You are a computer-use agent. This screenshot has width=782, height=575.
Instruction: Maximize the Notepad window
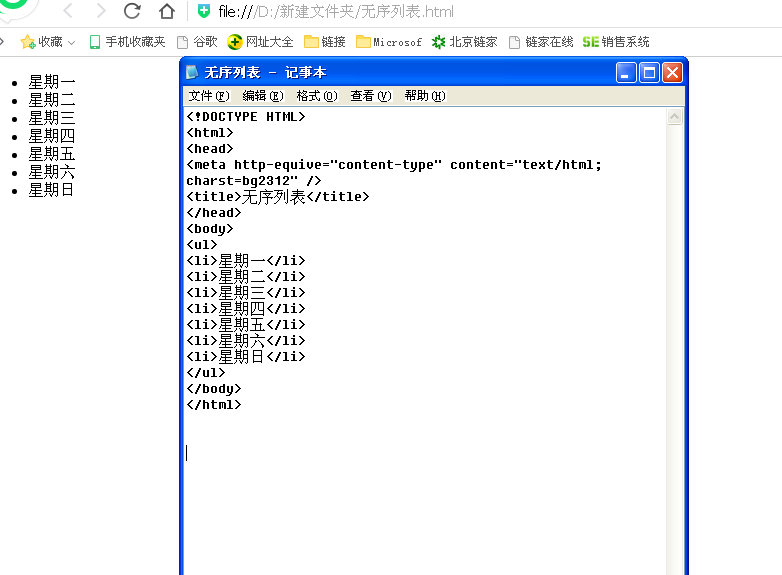pyautogui.click(x=649, y=72)
